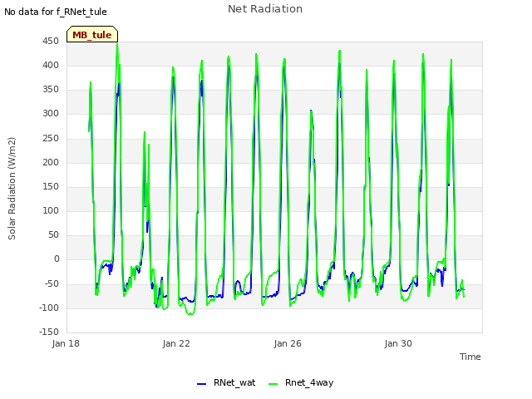Click the 250 y-axis tick label
The height and width of the screenshot is (399, 532).
pos(51,138)
